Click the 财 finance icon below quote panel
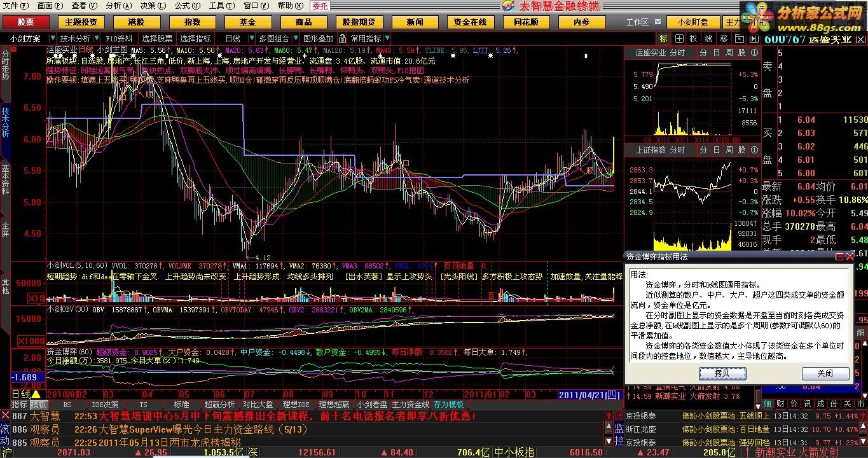This screenshot has width=868, height=458. point(780,404)
